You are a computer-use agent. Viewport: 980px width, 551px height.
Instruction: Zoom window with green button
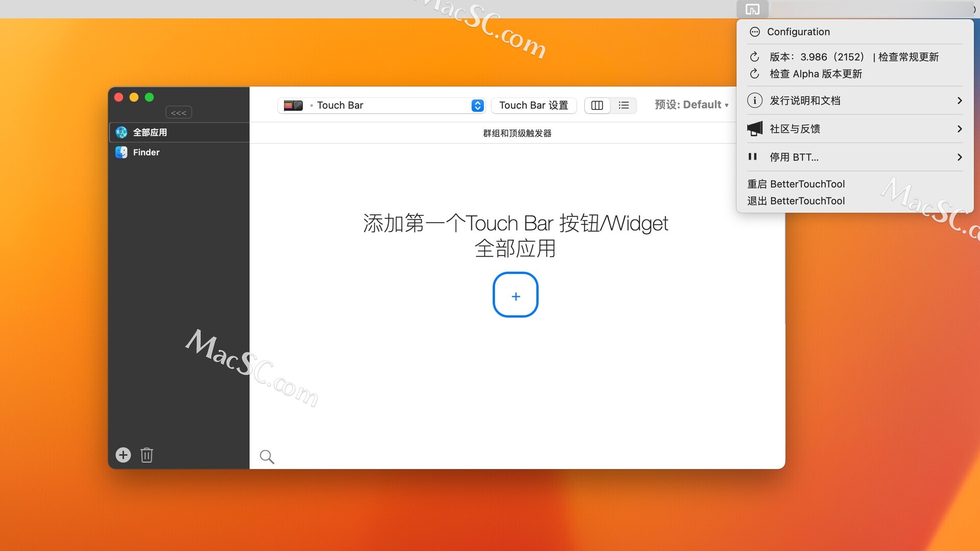point(150,97)
